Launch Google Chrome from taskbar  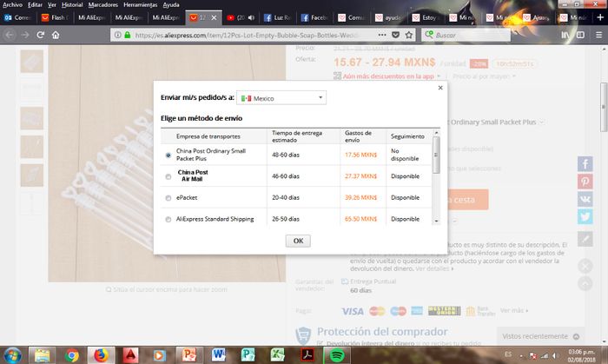pos(72,355)
